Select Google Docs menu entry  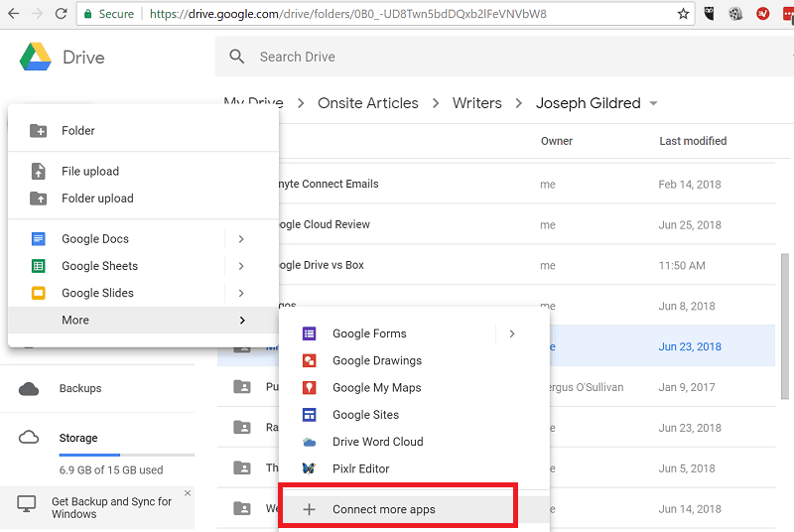click(143, 238)
